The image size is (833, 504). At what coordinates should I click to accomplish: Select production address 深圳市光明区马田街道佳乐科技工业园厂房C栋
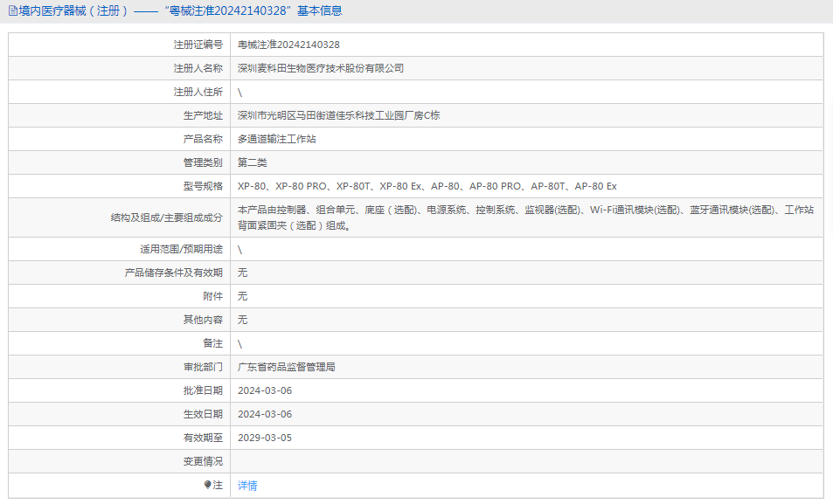point(338,115)
